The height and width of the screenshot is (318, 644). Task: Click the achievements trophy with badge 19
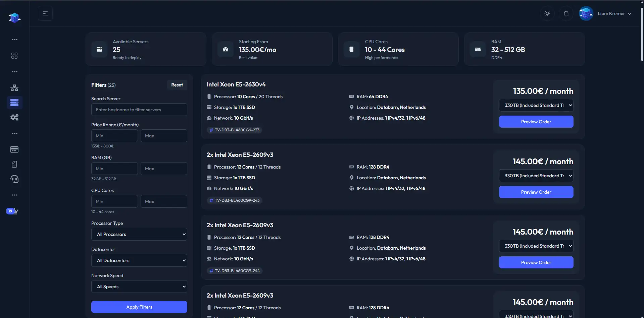(x=13, y=211)
